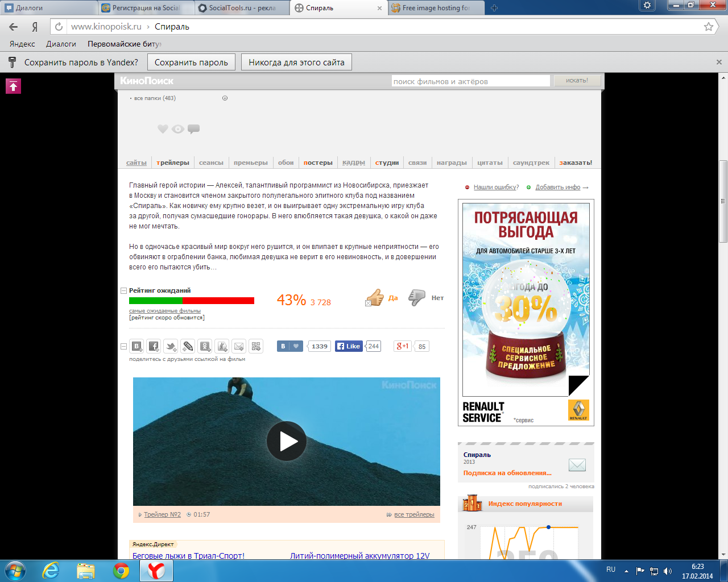Share film via Twitter bird icon

pyautogui.click(x=171, y=346)
